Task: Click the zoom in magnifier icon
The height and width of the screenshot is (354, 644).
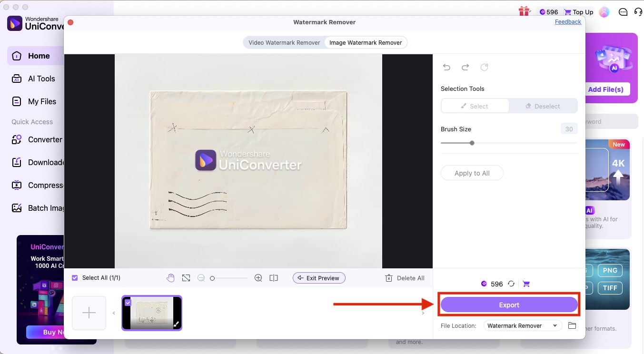Action: [x=258, y=277]
